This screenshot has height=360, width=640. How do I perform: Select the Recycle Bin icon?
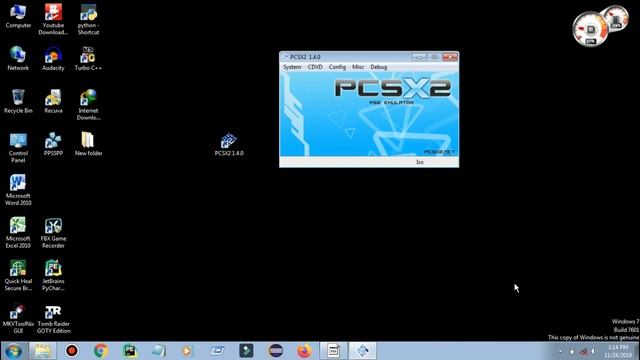(18, 102)
